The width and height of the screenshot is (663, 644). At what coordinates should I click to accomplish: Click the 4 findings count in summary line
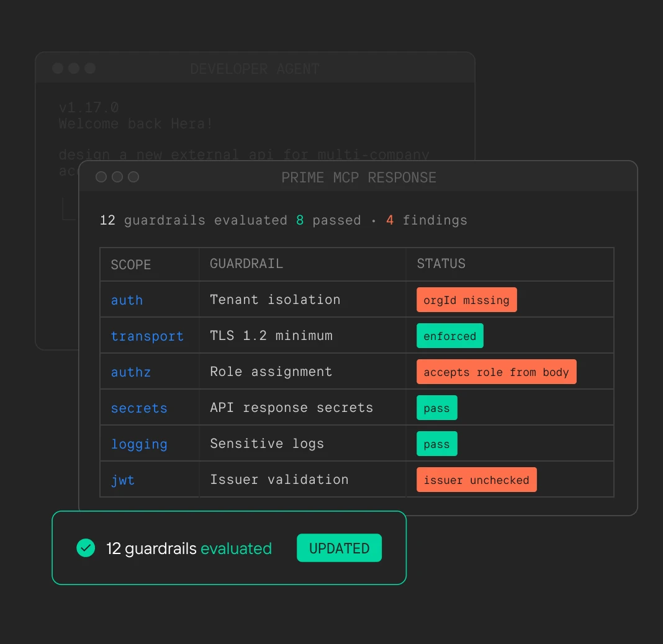click(x=426, y=220)
